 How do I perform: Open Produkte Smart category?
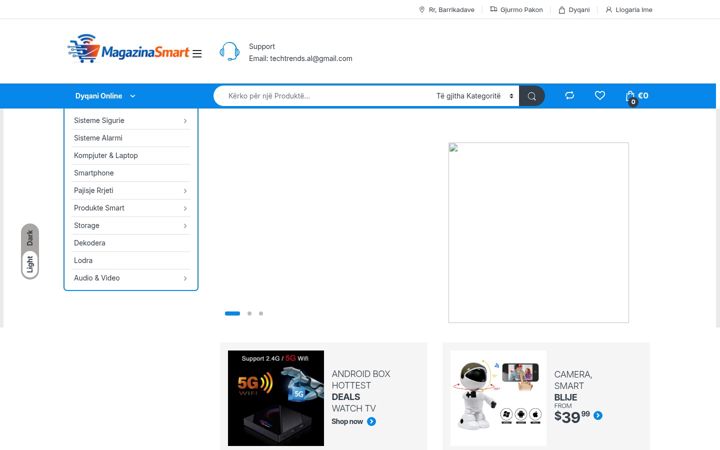point(99,208)
